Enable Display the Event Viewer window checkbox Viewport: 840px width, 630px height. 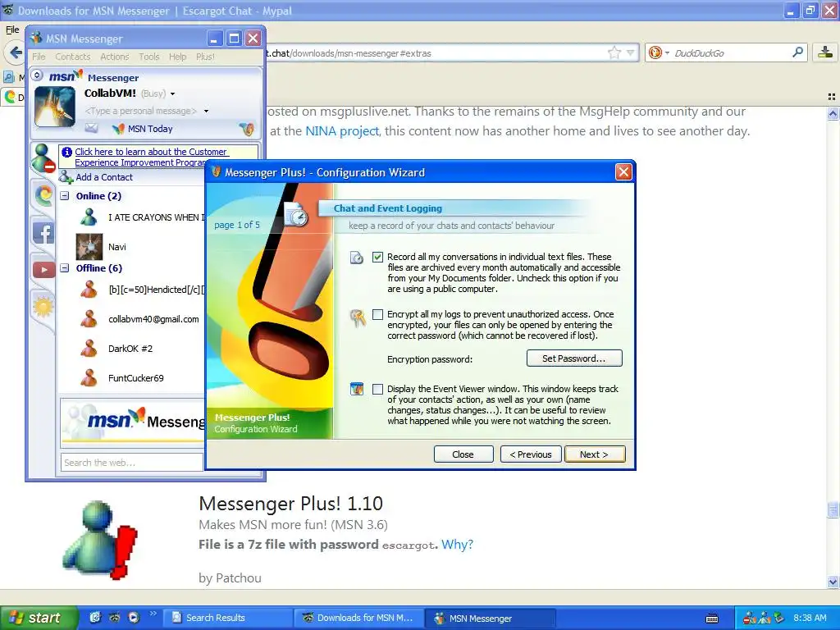coord(377,389)
